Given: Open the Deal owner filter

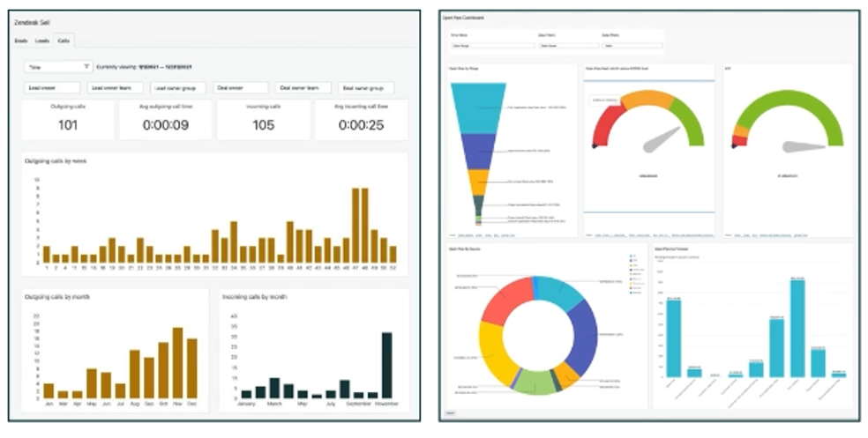Looking at the screenshot, I should click(240, 88).
